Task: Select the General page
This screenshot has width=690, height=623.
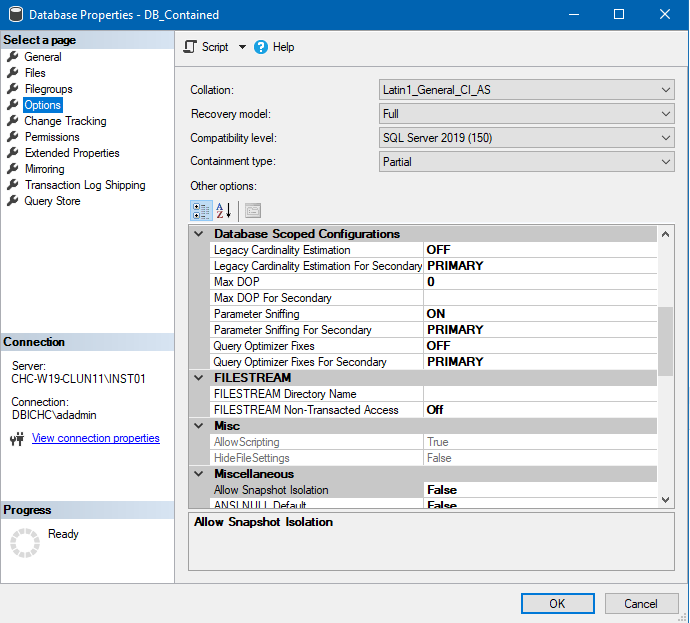Action: (43, 57)
